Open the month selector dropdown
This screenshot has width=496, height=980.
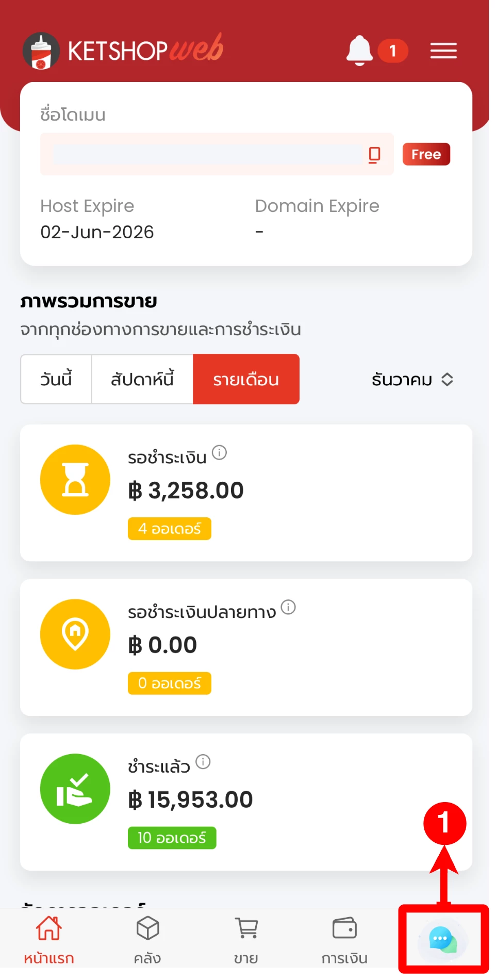[412, 380]
